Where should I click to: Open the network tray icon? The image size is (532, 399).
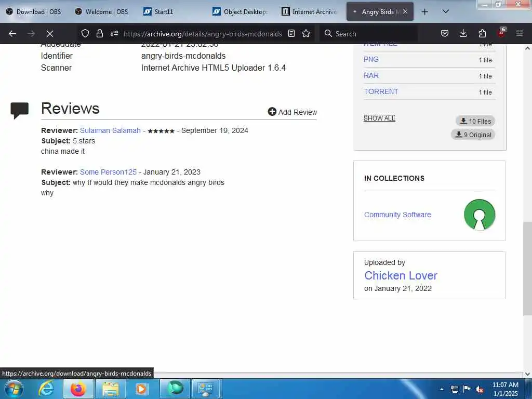(x=455, y=389)
